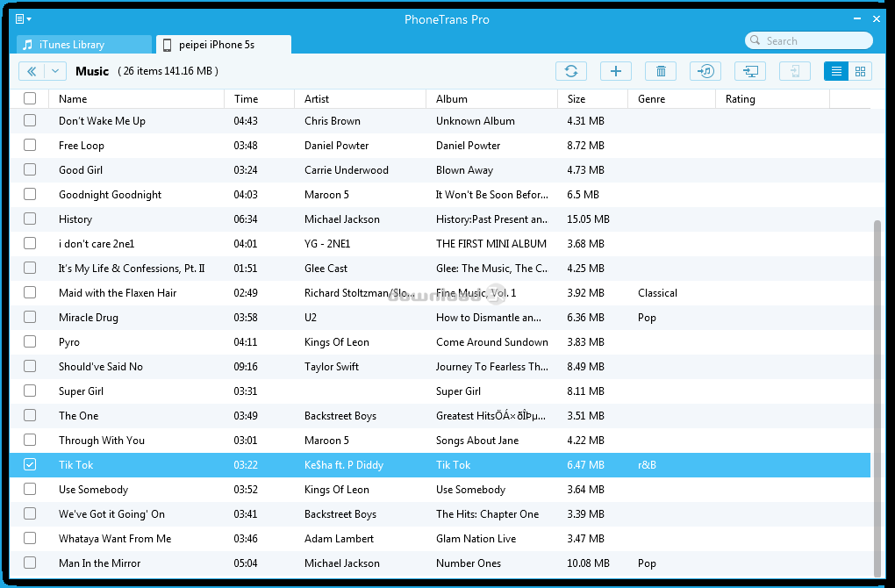
Task: Click artist Taylor Swift
Action: 332,367
